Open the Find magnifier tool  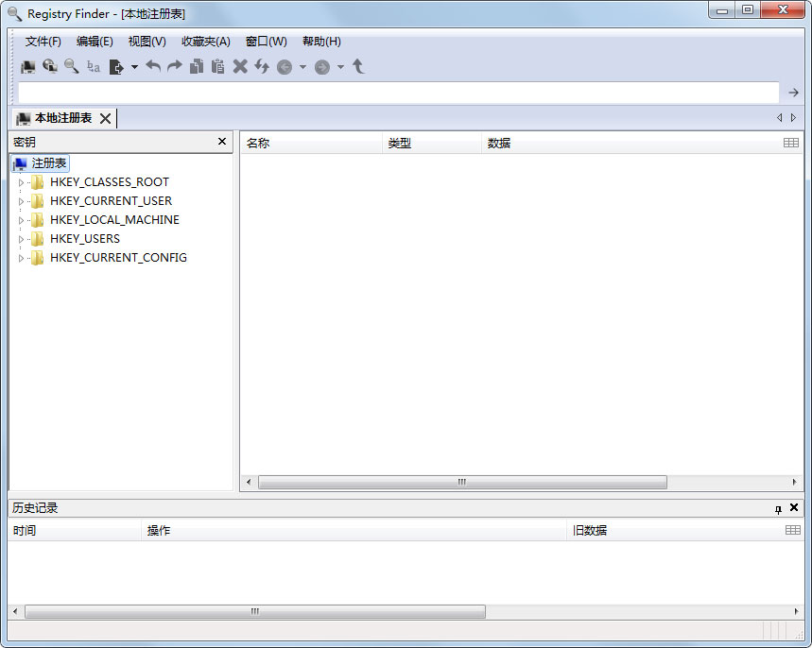tap(72, 67)
